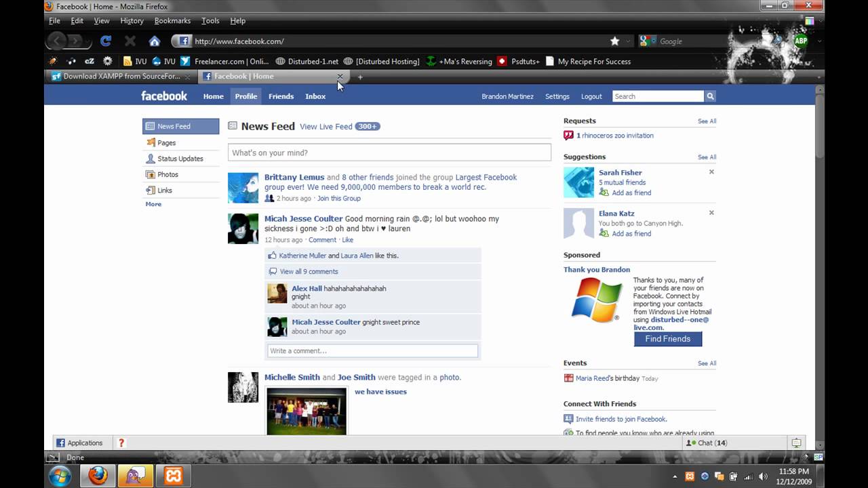Reload the page with the blue refresh icon

pos(106,41)
